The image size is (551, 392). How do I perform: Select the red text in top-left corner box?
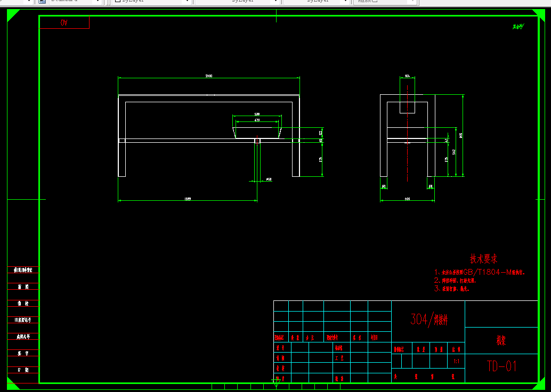[63, 23]
